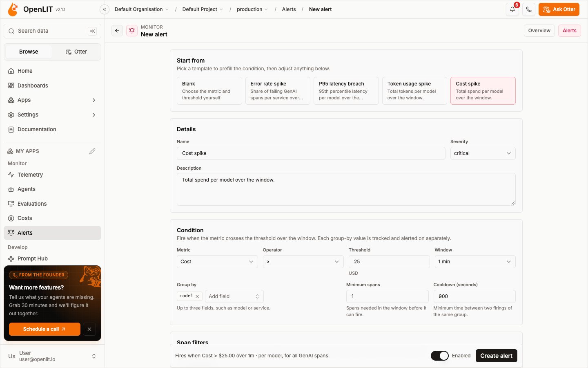Open the Window dropdown showing 1 min
Viewport: 588px width, 368px height.
pyautogui.click(x=475, y=262)
